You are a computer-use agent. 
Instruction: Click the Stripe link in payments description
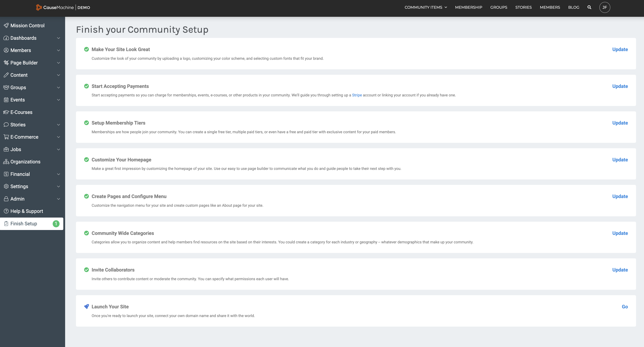click(x=357, y=95)
